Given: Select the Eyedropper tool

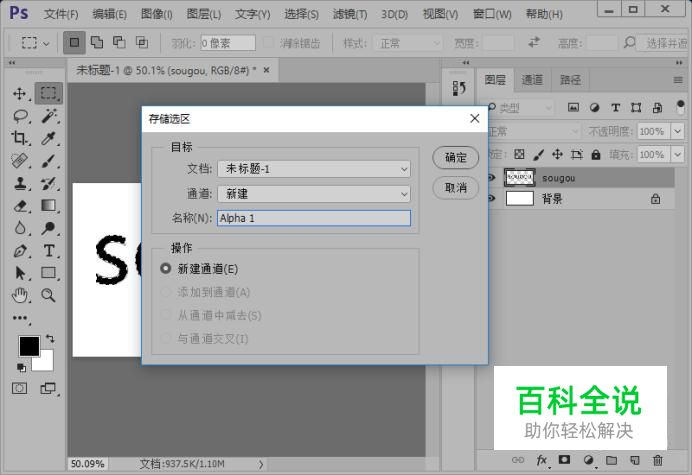Looking at the screenshot, I should (48, 138).
